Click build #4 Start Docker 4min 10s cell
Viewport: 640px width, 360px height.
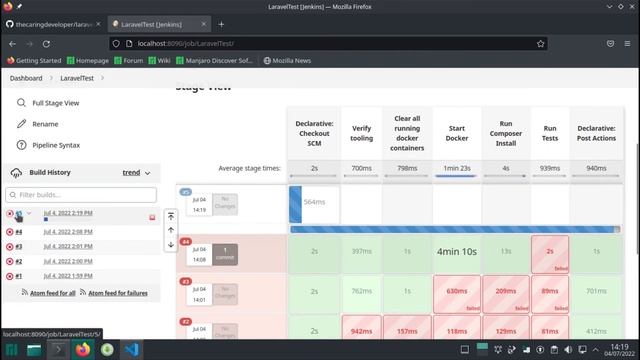(457, 253)
